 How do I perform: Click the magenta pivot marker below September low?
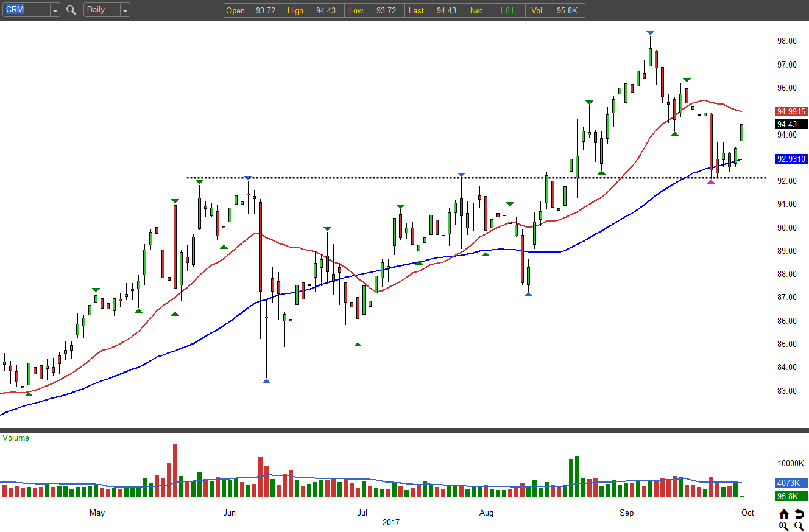pos(711,182)
